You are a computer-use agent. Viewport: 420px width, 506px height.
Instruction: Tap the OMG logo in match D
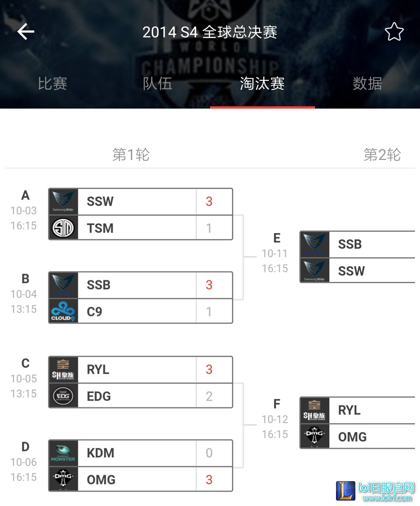[63, 480]
